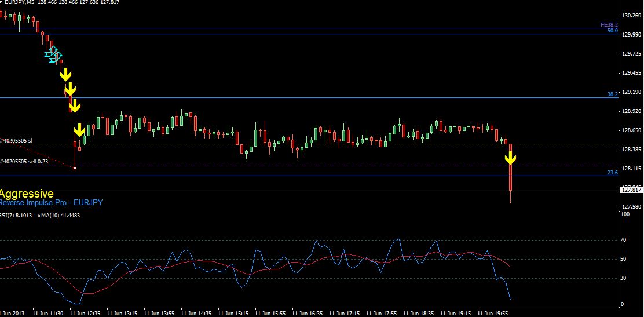Click the 128.920 price scale value
Image resolution: width=644 pixels, height=317 pixels.
[632, 111]
